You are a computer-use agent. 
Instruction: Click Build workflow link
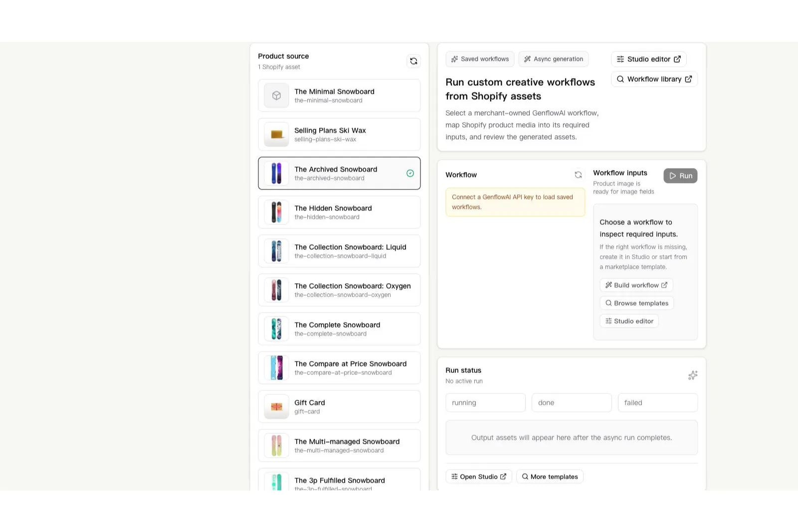pos(636,285)
